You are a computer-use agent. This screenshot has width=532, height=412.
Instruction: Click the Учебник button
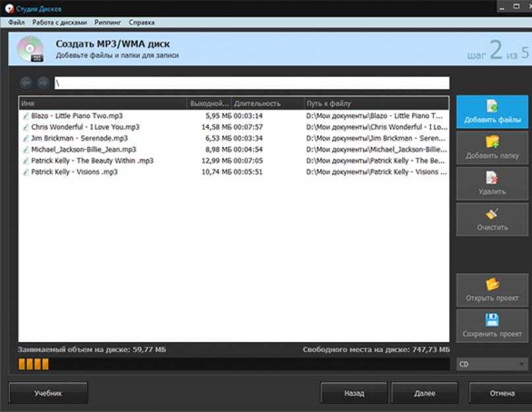click(x=48, y=393)
